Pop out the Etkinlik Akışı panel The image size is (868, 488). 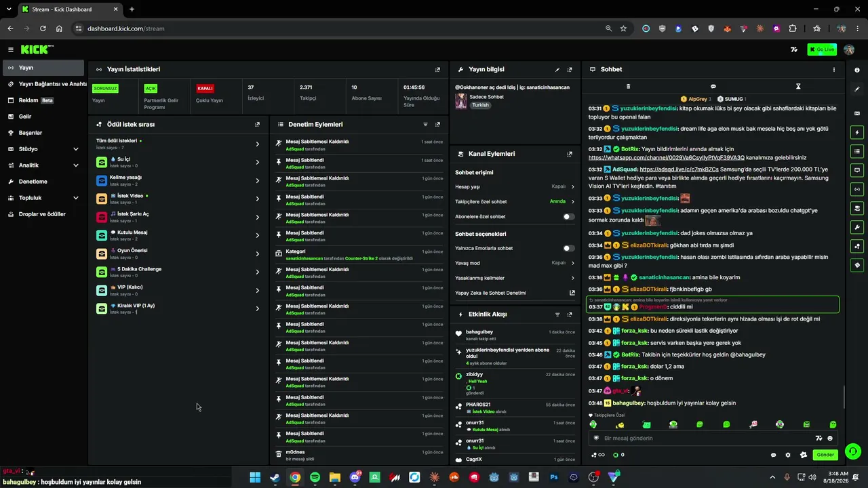tap(570, 314)
